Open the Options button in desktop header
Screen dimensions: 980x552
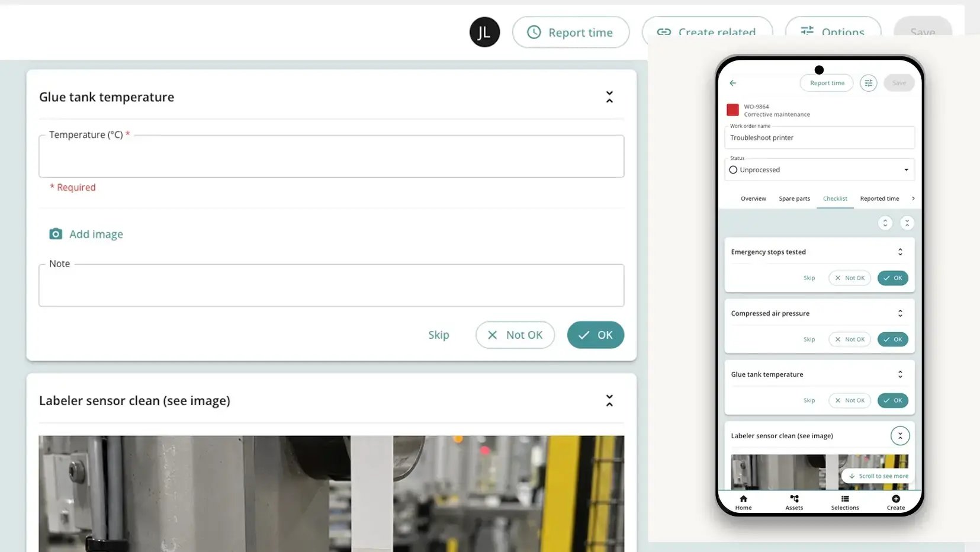833,26
